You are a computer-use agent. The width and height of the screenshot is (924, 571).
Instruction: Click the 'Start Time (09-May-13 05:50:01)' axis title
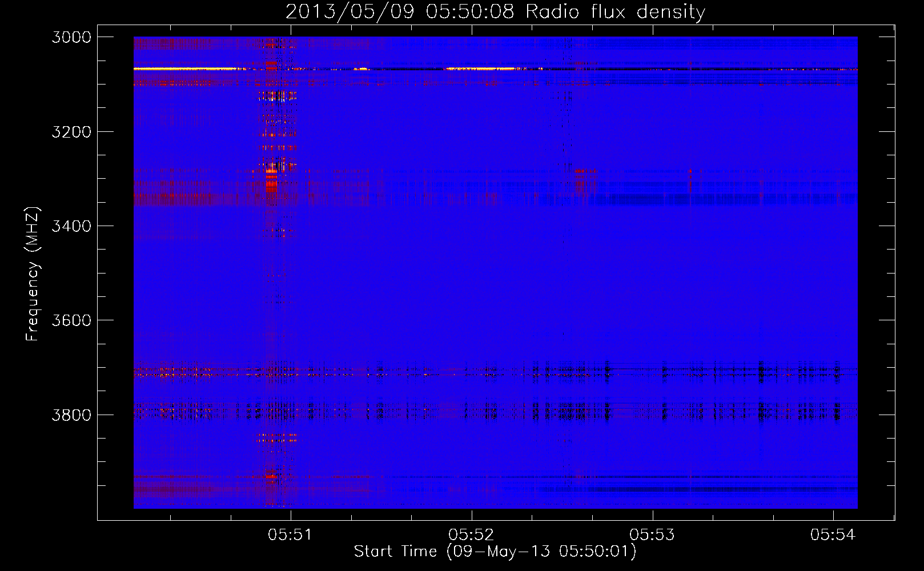click(x=495, y=552)
